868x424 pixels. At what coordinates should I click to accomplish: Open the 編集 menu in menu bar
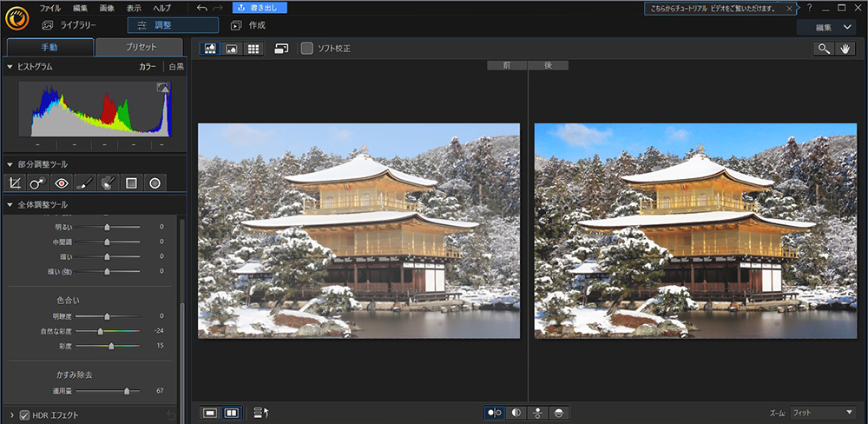(80, 9)
